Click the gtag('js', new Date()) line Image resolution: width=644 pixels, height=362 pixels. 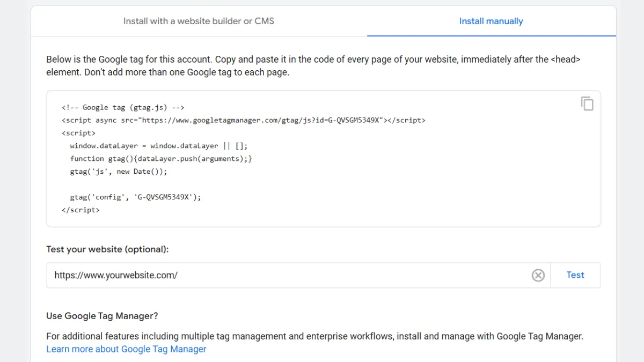click(118, 172)
